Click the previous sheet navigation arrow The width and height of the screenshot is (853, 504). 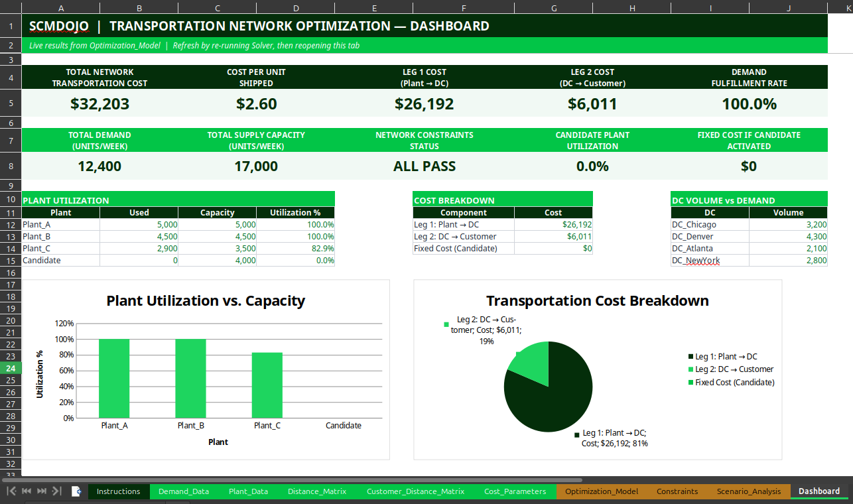coord(27,491)
